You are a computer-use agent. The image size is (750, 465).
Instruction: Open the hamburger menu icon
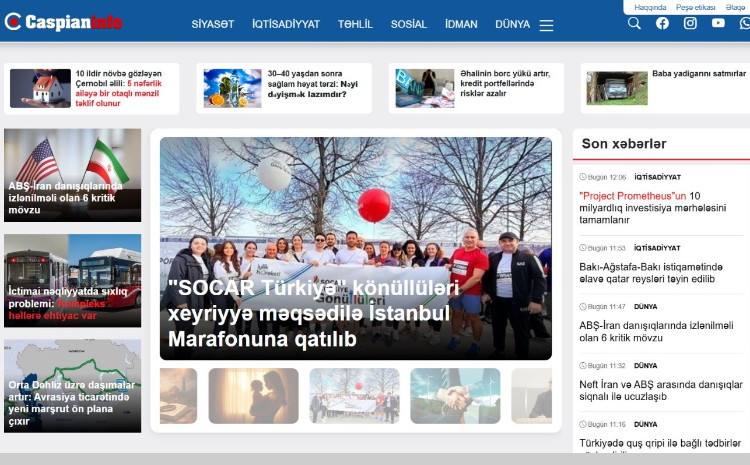546,26
